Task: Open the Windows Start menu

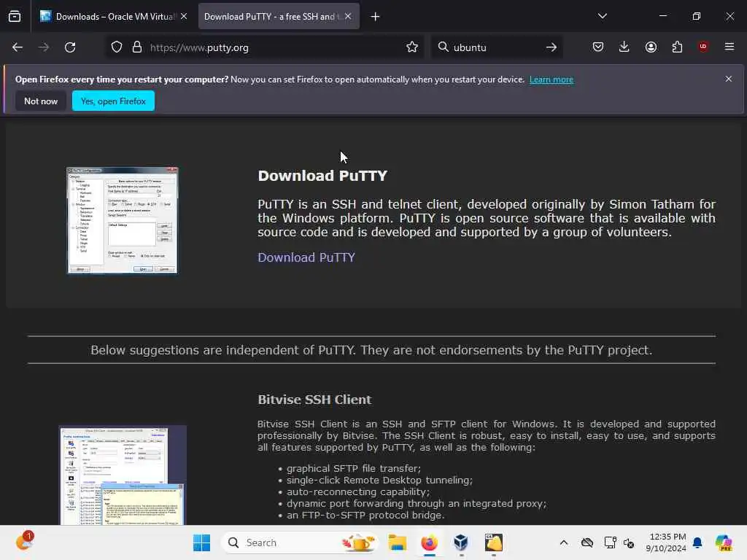Action: click(201, 542)
